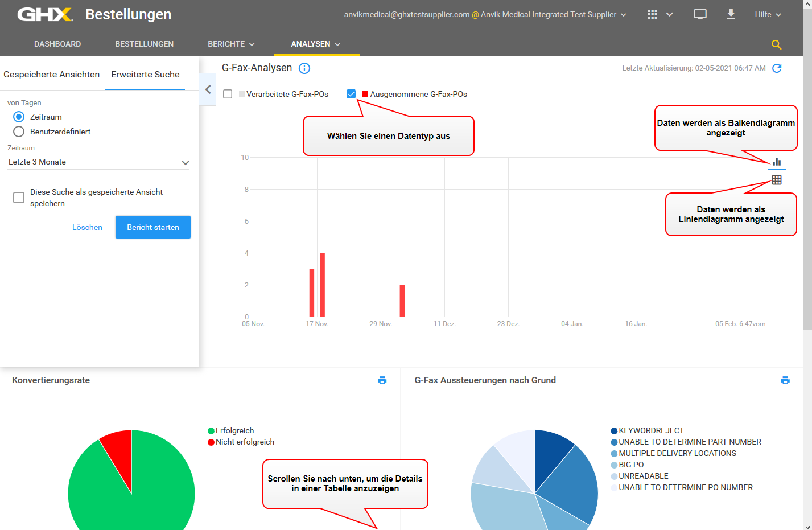Click red Nicht erfolgreich legend dot

coord(211,442)
